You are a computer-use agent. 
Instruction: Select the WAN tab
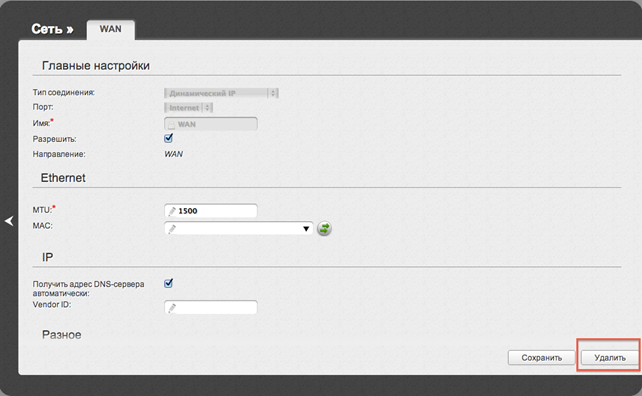[111, 29]
